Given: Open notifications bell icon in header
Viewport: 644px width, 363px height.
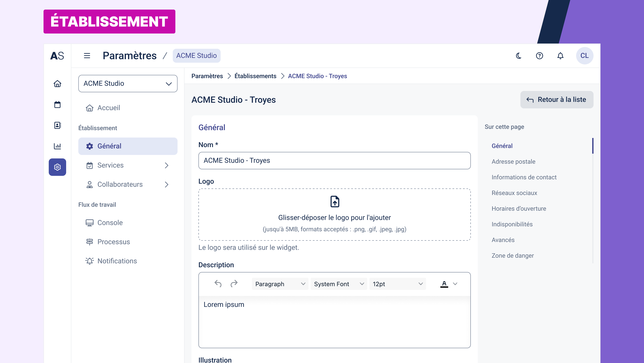Looking at the screenshot, I should (560, 55).
